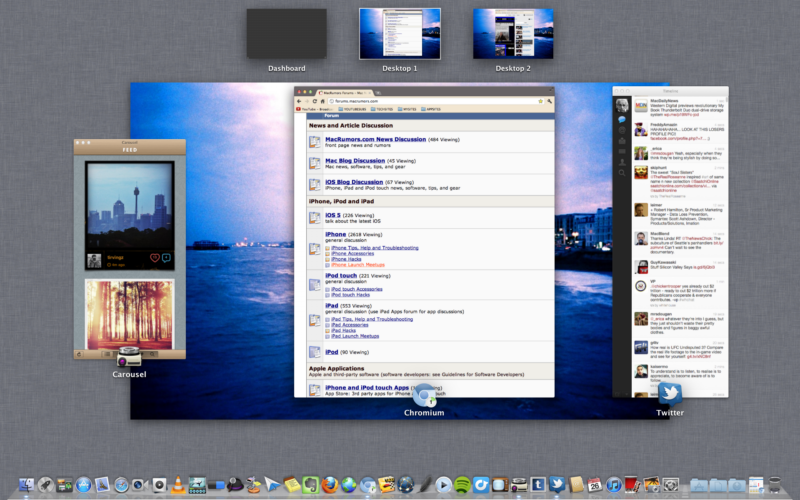Click the skyline photo in Carousel feed

[130, 206]
